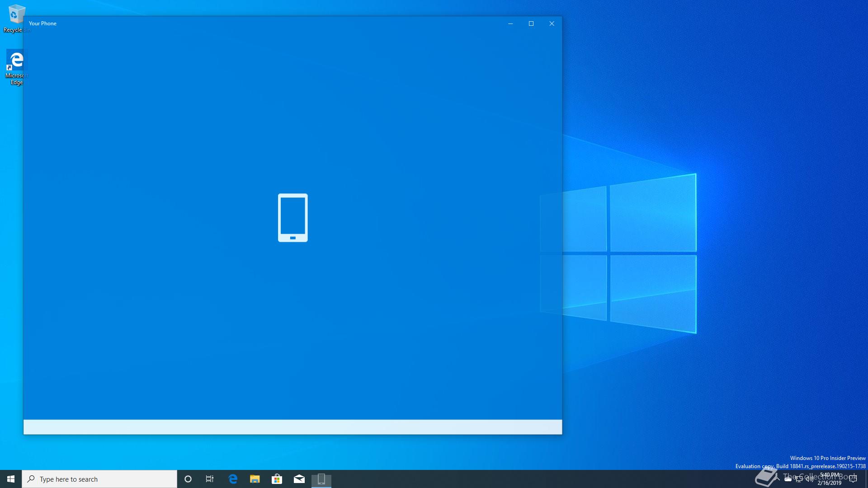868x488 pixels.
Task: Launch Microsoft Edge from the taskbar
Action: click(233, 479)
